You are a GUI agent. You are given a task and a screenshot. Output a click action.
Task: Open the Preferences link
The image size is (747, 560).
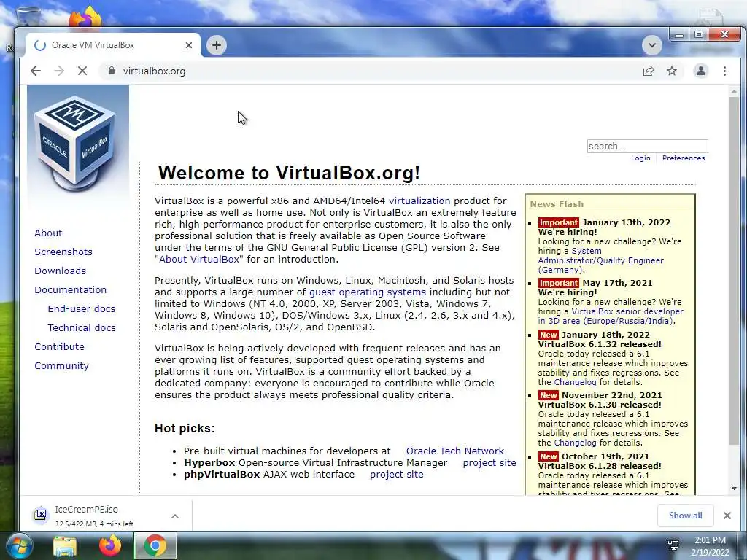(683, 158)
